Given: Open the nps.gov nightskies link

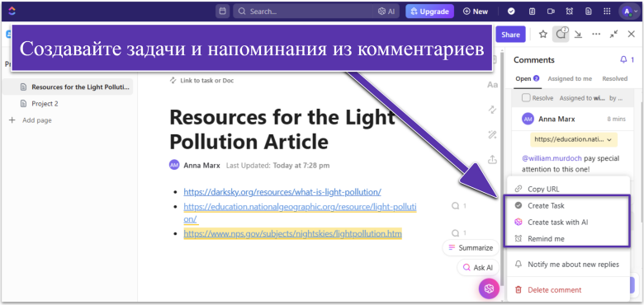Looking at the screenshot, I should (x=292, y=234).
